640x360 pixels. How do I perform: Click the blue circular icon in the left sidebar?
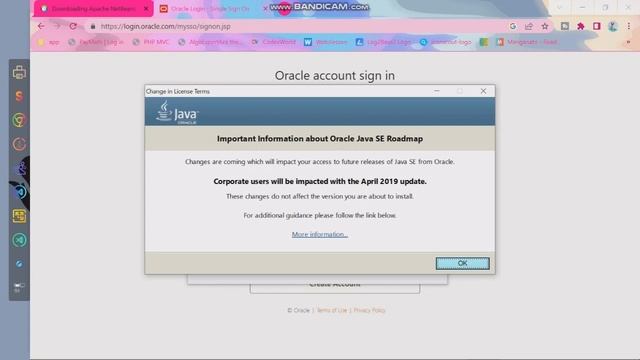point(20,192)
